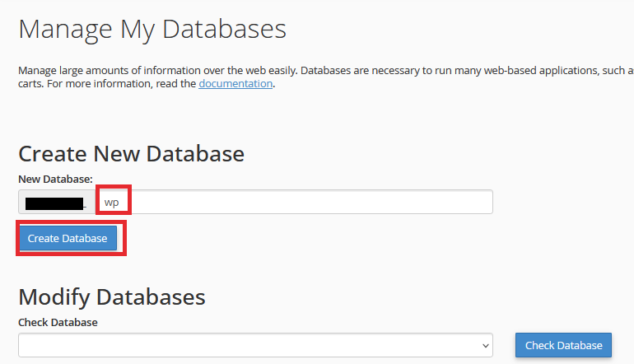Click the "Check Database" label above the dropdown
This screenshot has height=364, width=634.
pyautogui.click(x=58, y=322)
